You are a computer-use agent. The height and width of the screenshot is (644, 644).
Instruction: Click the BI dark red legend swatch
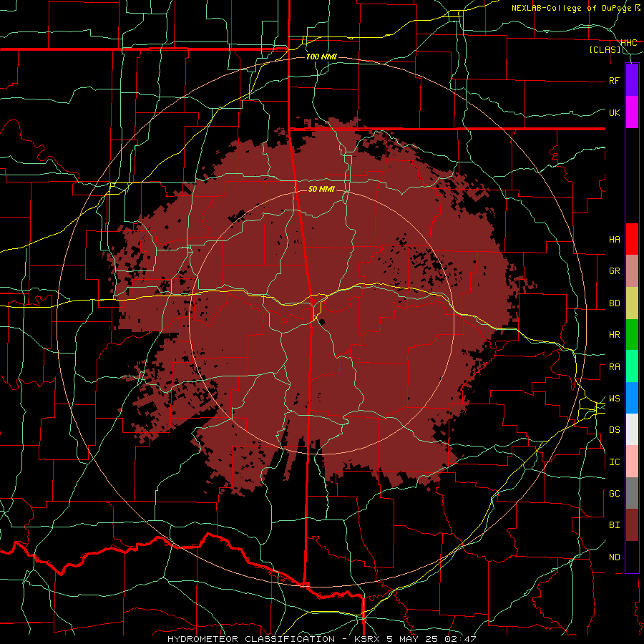(x=632, y=525)
